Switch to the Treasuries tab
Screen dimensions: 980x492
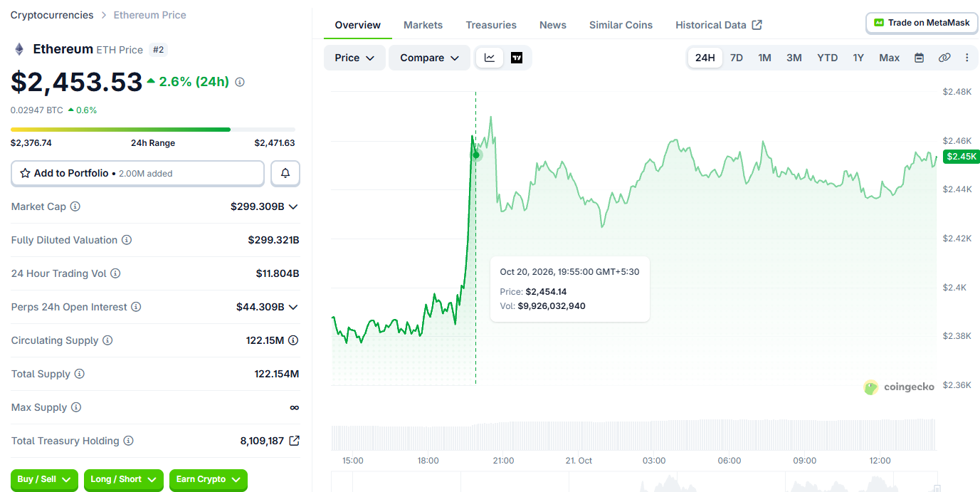click(x=491, y=25)
